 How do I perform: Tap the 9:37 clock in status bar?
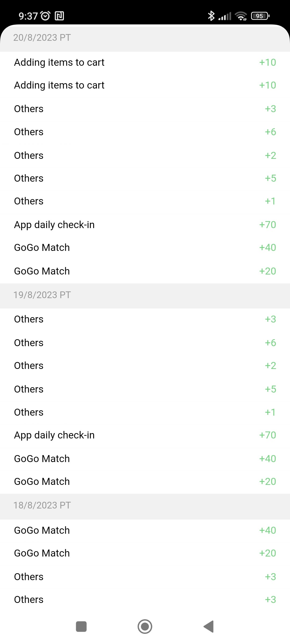[x=28, y=16]
